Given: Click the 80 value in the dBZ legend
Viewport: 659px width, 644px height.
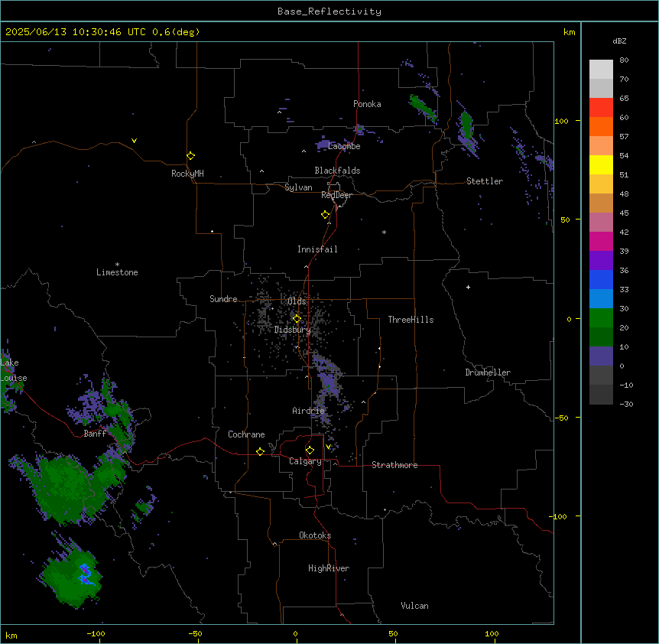Looking at the screenshot, I should tap(624, 60).
